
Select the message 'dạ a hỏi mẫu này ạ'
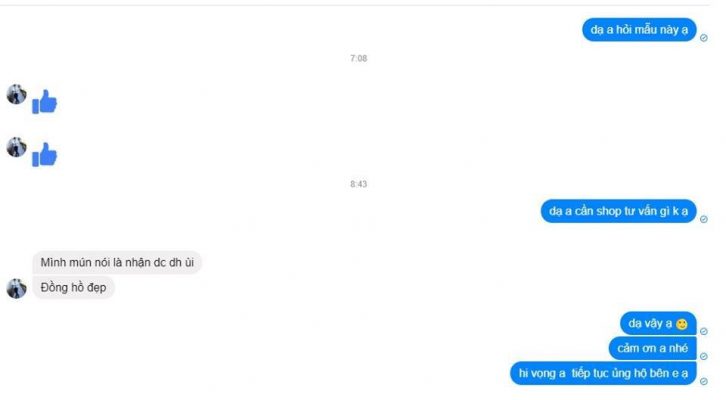[639, 30]
